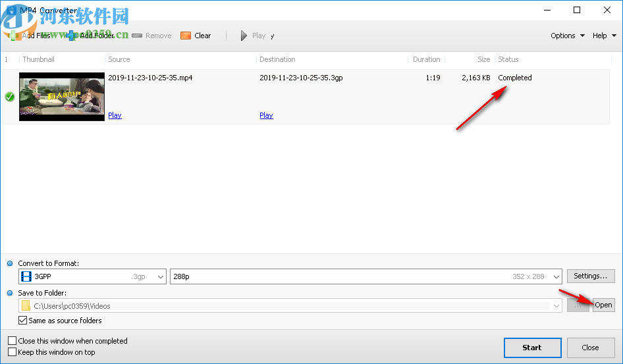Click the Completed status text
Screen dimensions: 623x364
click(x=515, y=78)
